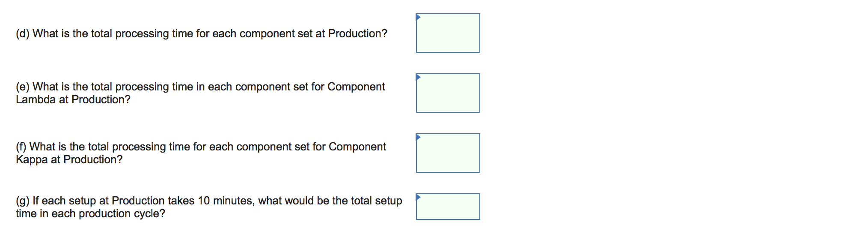Image resolution: width=868 pixels, height=234 pixels.
Task: Click the "Lambda at Production?" text line
Action: click(x=73, y=99)
